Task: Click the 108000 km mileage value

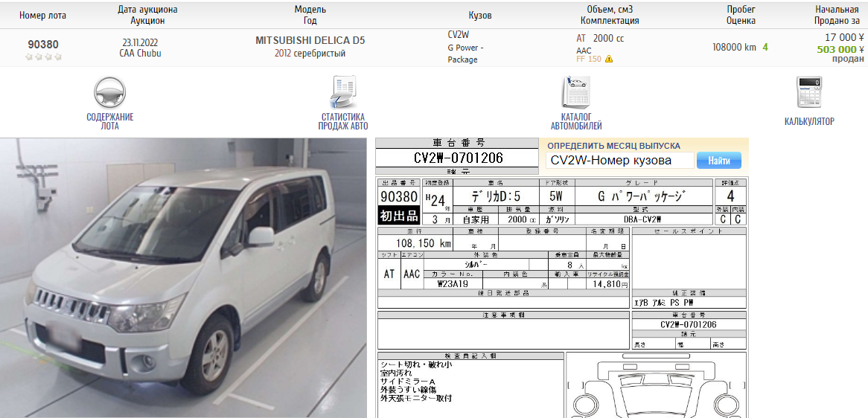Action: tap(734, 48)
